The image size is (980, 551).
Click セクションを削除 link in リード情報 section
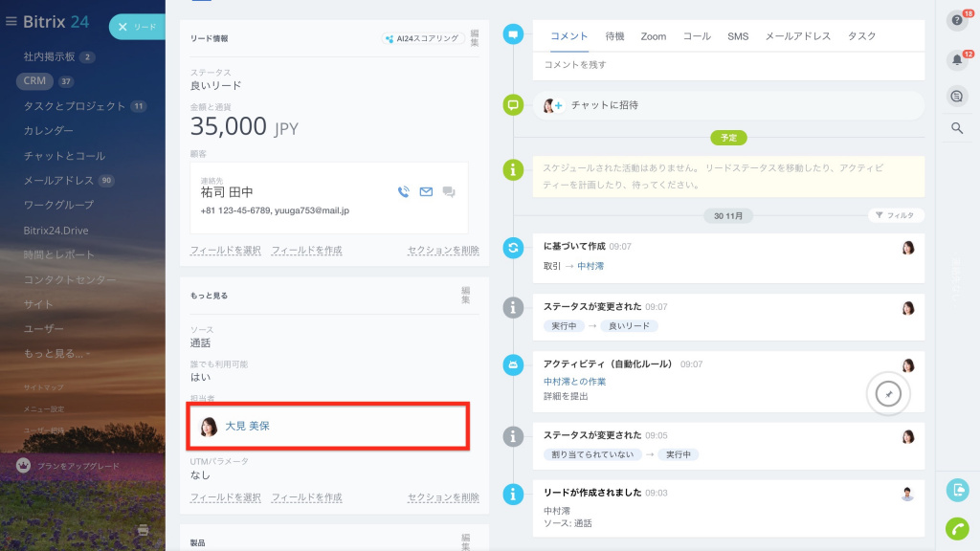click(x=443, y=251)
